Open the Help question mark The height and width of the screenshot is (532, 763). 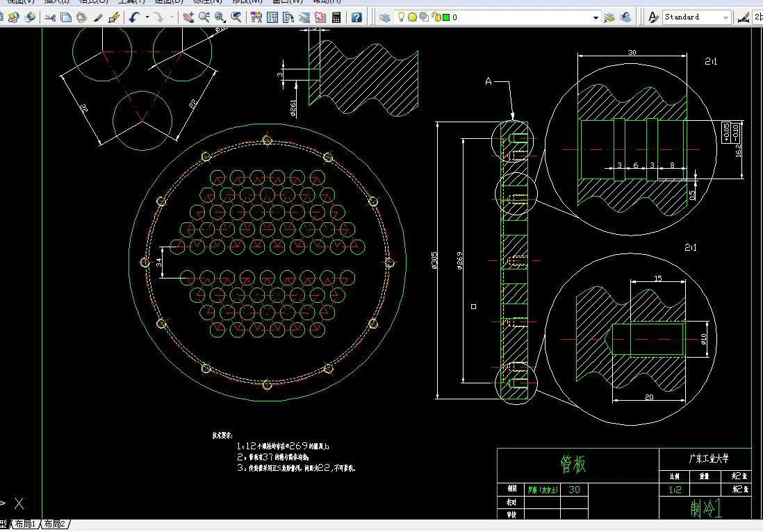pyautogui.click(x=356, y=17)
